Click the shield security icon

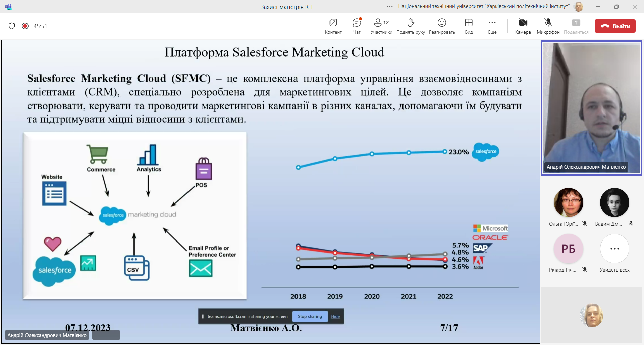pyautogui.click(x=12, y=26)
